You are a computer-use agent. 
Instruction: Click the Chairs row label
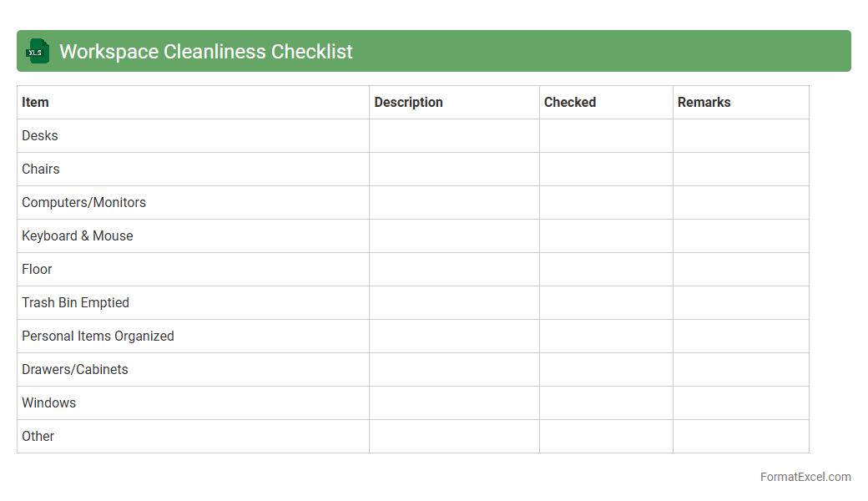(x=41, y=170)
